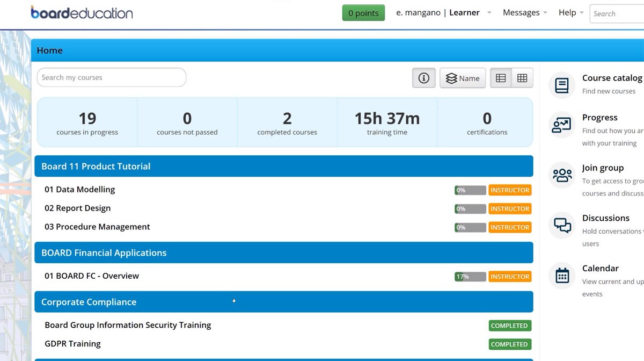Switch to list view layout

click(501, 78)
